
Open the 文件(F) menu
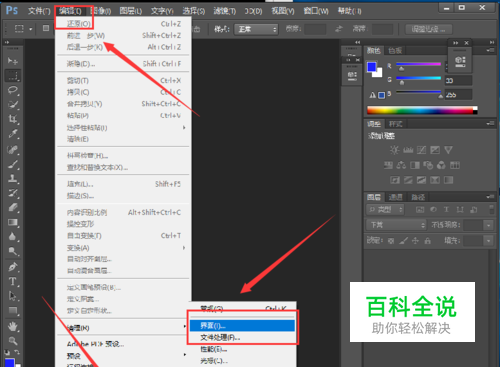pyautogui.click(x=39, y=11)
